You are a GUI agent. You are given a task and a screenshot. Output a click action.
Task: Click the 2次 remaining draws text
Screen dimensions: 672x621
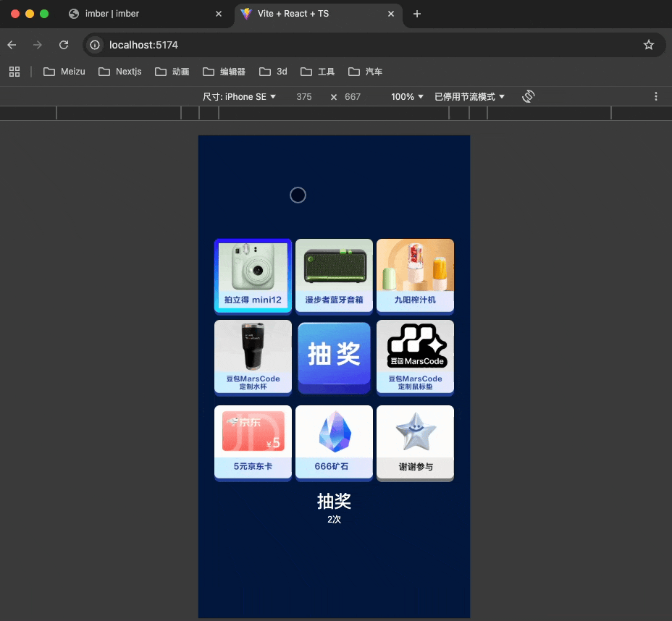point(334,520)
